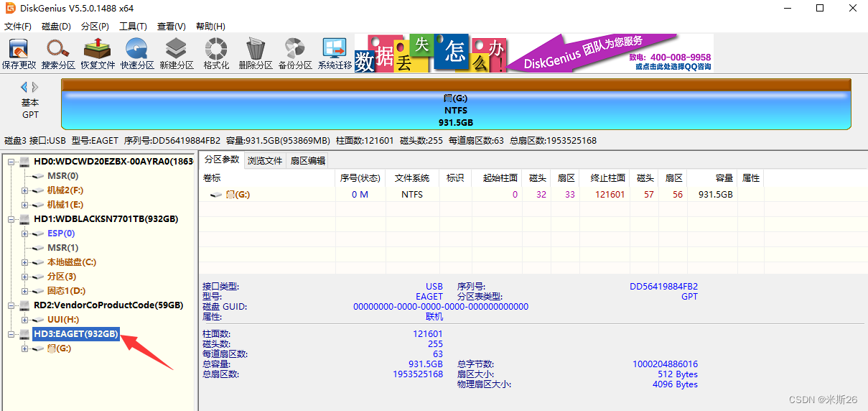
Task: Expand the 分区(3) node
Action: pyautogui.click(x=24, y=277)
